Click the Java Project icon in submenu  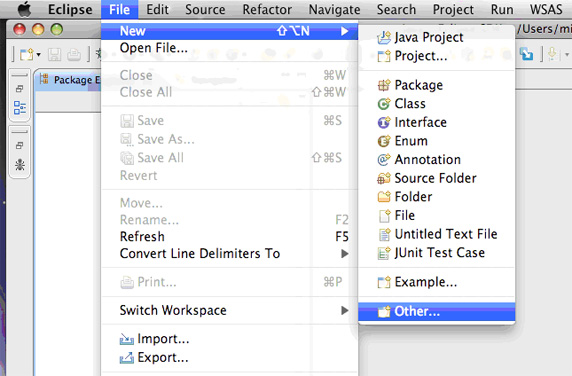coord(384,38)
